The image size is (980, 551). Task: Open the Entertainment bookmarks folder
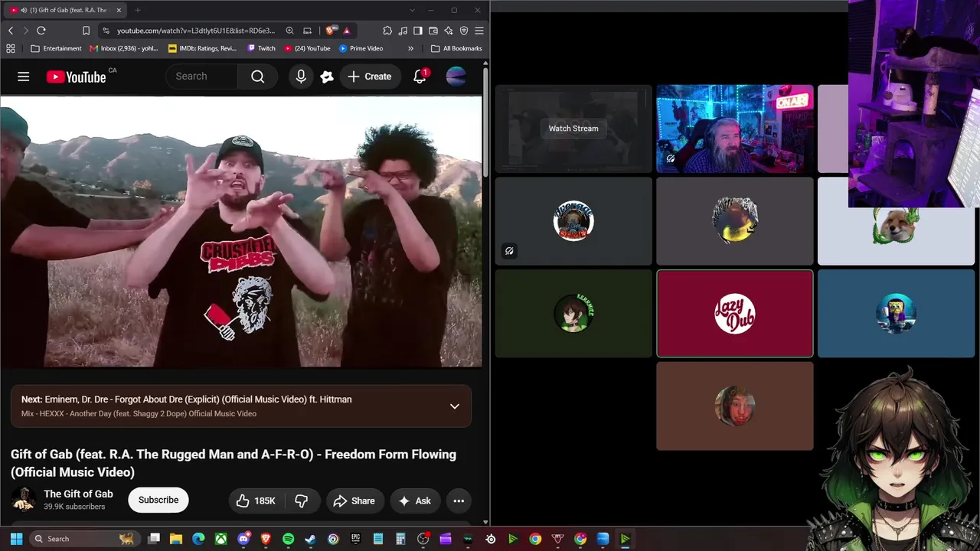(57, 48)
